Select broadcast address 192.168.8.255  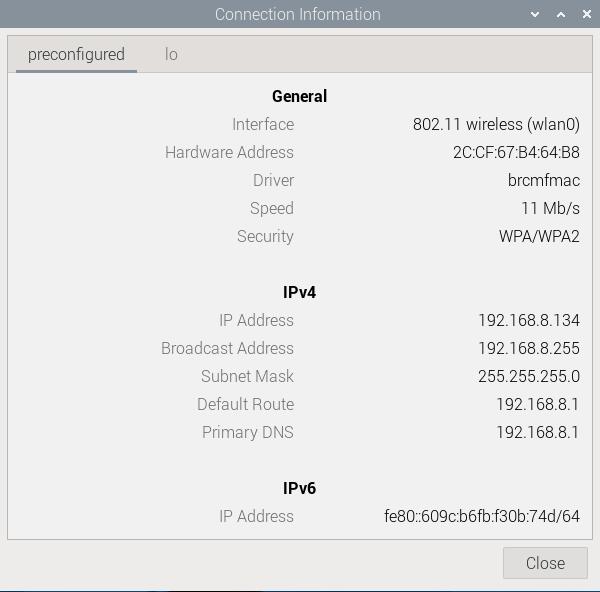529,348
